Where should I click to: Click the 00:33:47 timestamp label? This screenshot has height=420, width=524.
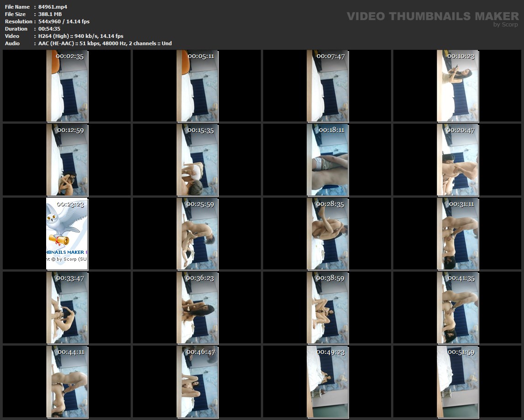70,278
